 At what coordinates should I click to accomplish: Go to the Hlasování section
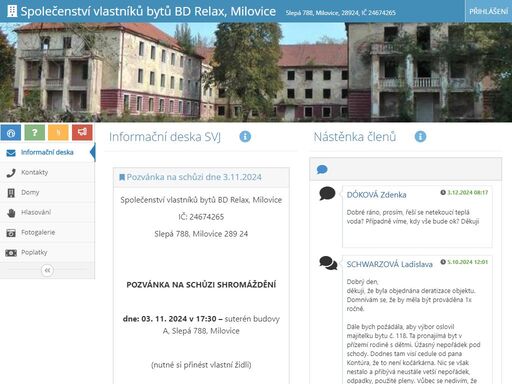tap(47, 212)
